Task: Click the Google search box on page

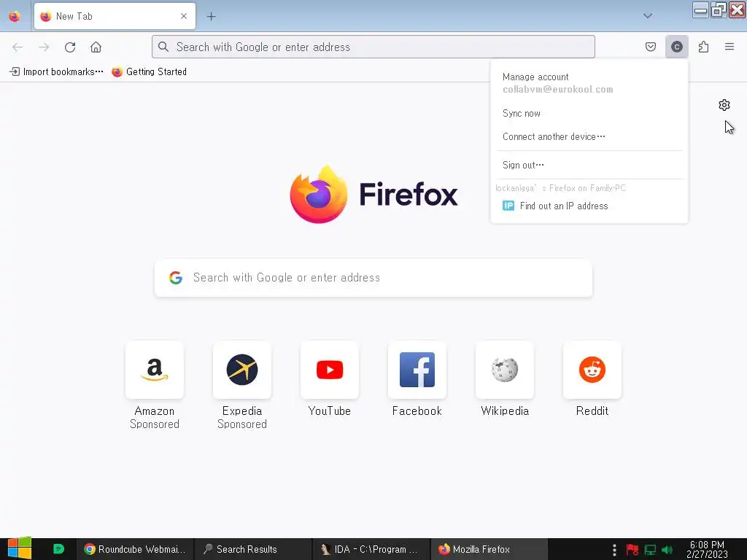Action: [373, 278]
